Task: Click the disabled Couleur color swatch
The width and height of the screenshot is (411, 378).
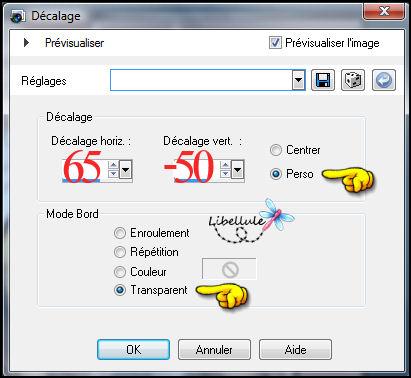Action: point(229,269)
